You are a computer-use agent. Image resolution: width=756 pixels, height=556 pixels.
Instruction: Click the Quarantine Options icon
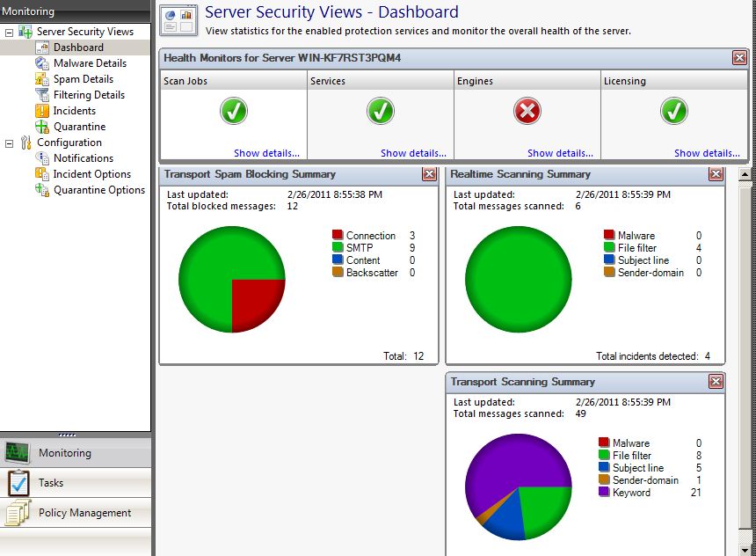pyautogui.click(x=42, y=190)
